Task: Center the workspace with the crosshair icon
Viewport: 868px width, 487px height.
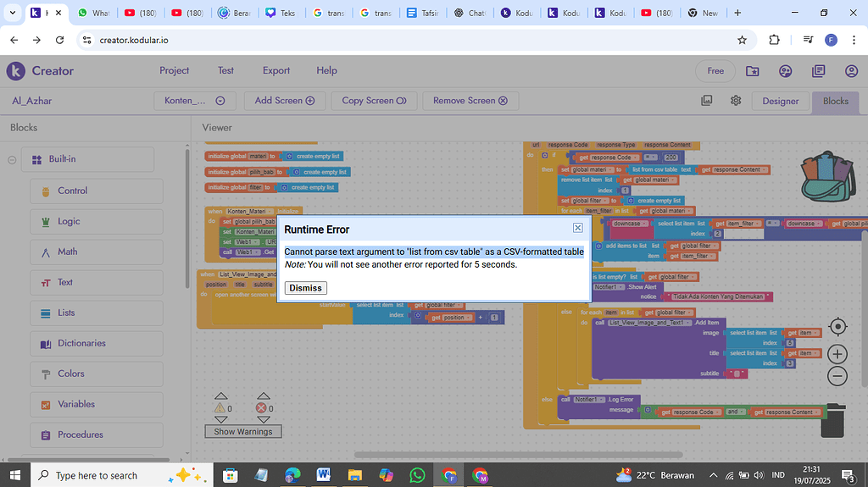Action: [837, 327]
